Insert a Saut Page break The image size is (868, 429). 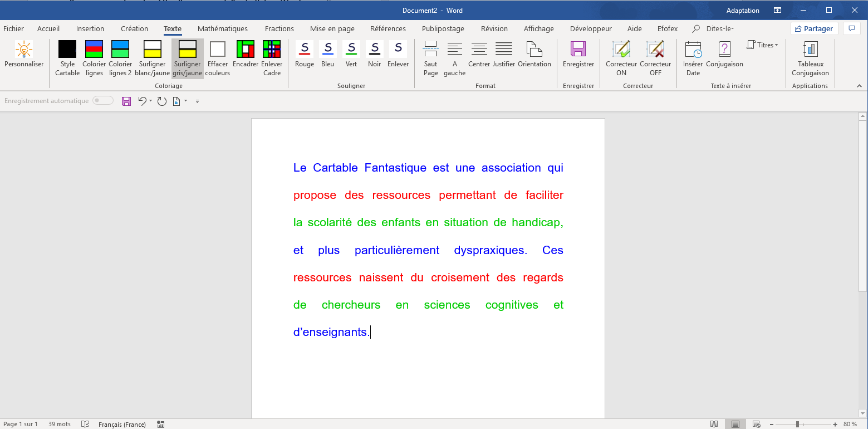tap(430, 58)
